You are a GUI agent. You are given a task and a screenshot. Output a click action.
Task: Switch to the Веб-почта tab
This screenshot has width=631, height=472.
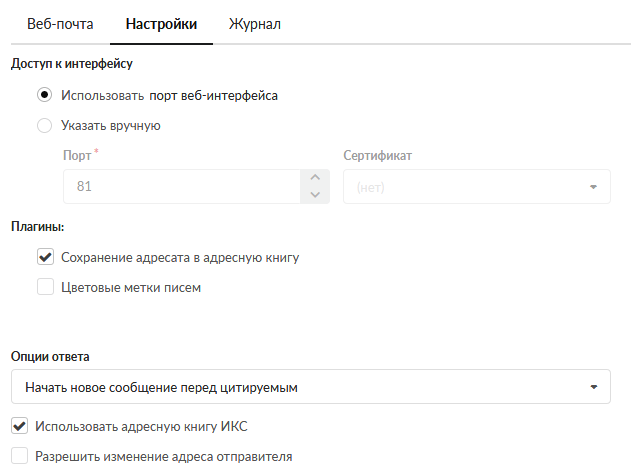tap(59, 24)
